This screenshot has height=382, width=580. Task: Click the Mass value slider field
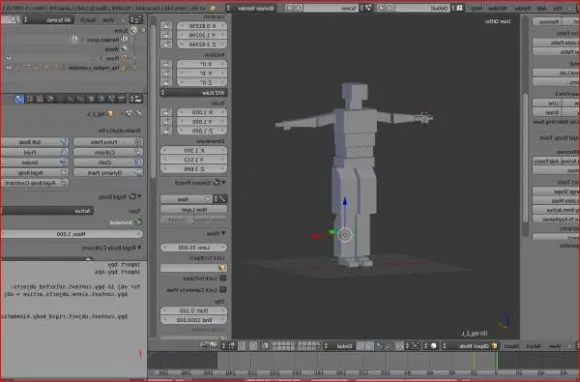(72, 234)
